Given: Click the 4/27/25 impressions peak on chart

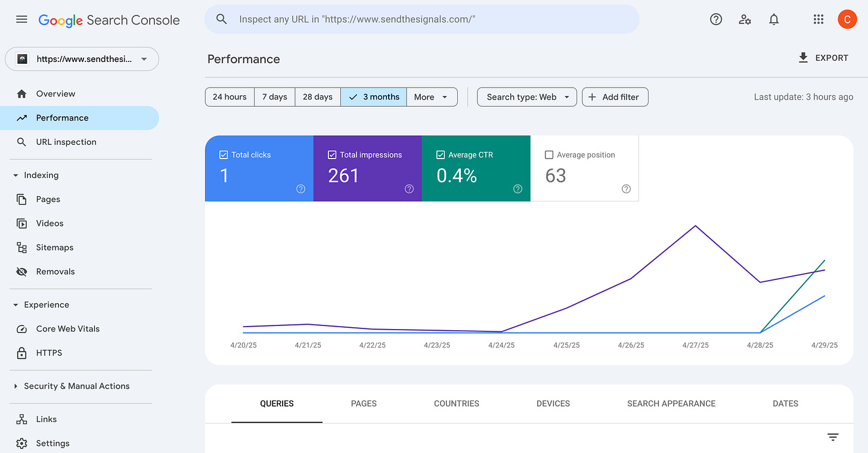Looking at the screenshot, I should coord(695,226).
